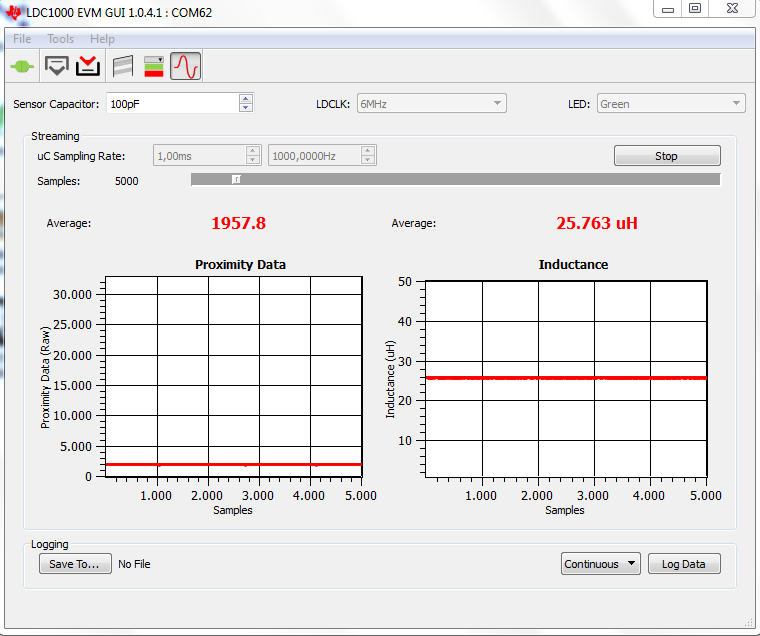Click the Samples slider handle
Viewport: 760px width, 636px height.
coord(236,179)
